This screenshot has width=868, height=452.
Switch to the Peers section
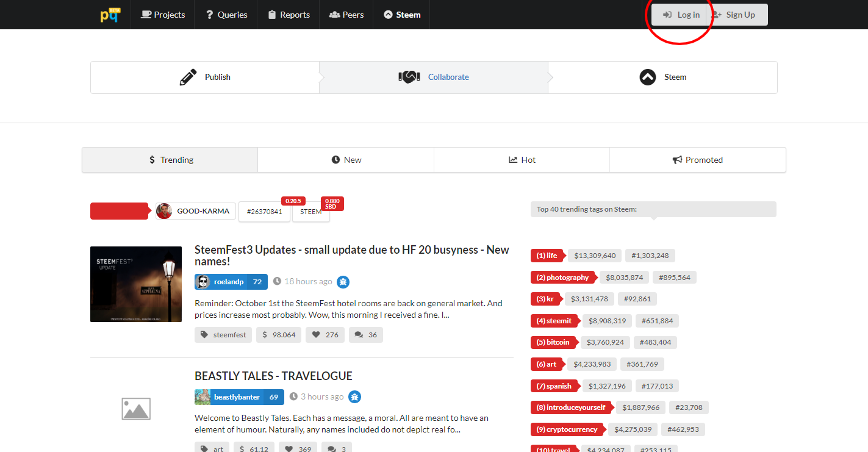coord(346,15)
